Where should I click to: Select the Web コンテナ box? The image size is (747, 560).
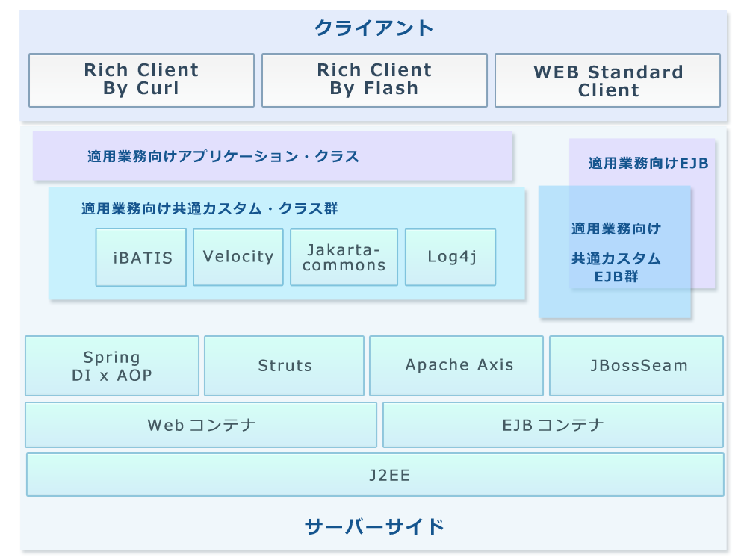[x=201, y=425]
